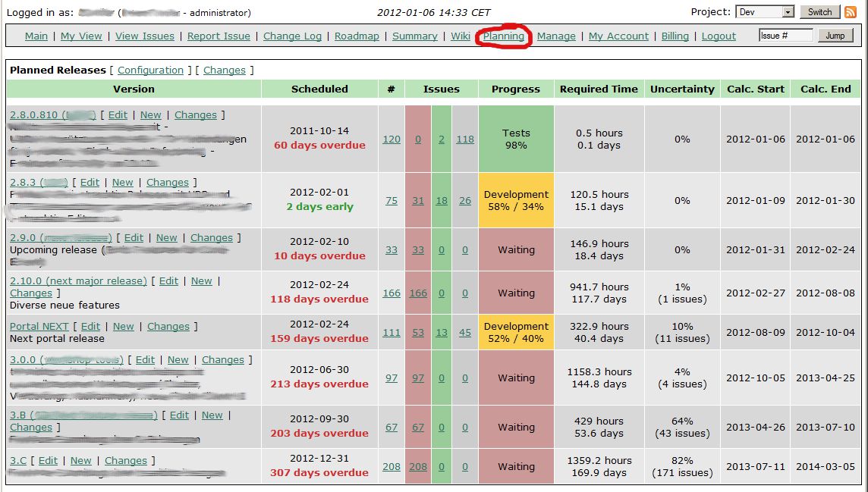Click the Logout link
Image resolution: width=868 pixels, height=492 pixels.
tap(719, 36)
